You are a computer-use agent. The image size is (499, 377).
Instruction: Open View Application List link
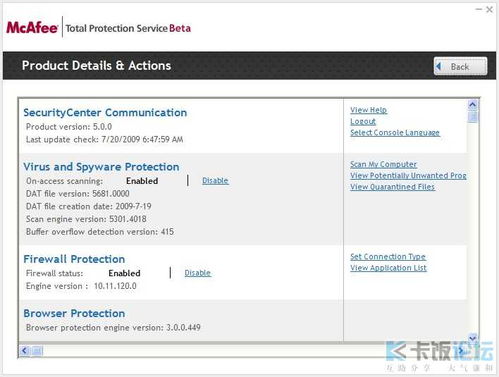pyautogui.click(x=388, y=268)
